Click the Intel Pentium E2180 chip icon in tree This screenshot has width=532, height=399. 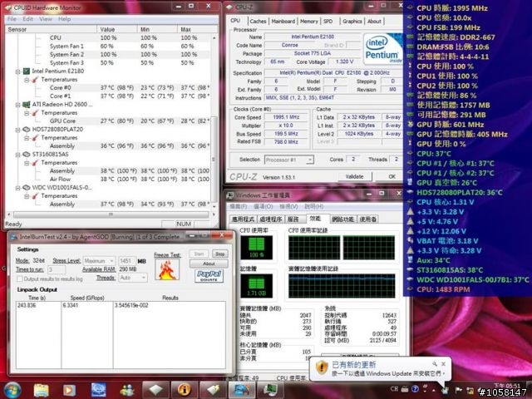point(27,71)
